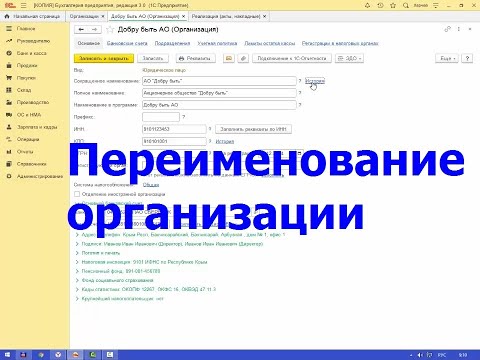Open the form's vertical dots menu
480x360 pixels.
coord(459,29)
